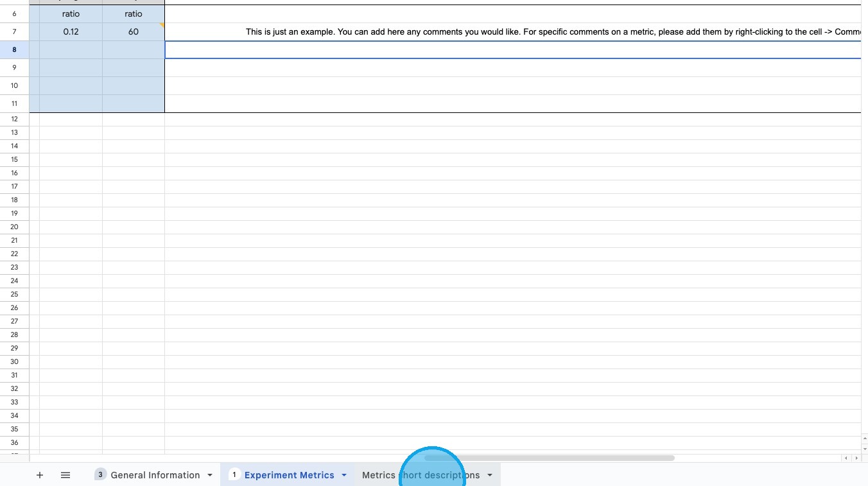Click row header 13
This screenshot has height=486, width=868.
[x=14, y=132]
